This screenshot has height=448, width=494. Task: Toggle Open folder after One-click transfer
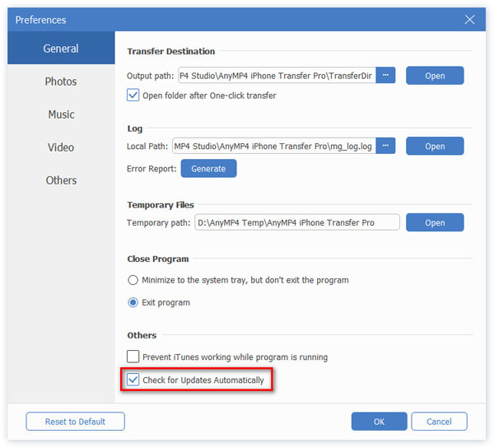point(133,96)
